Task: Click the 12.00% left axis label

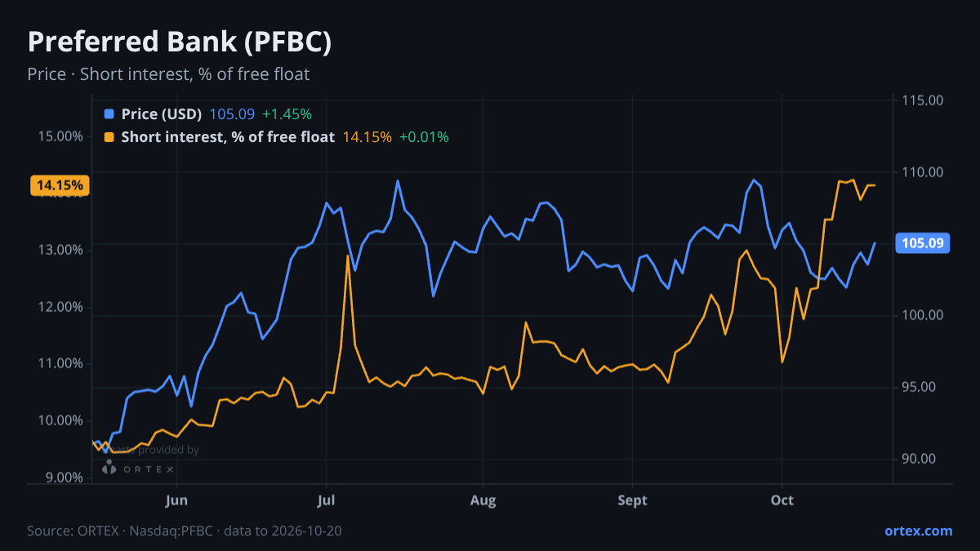Action: point(60,307)
